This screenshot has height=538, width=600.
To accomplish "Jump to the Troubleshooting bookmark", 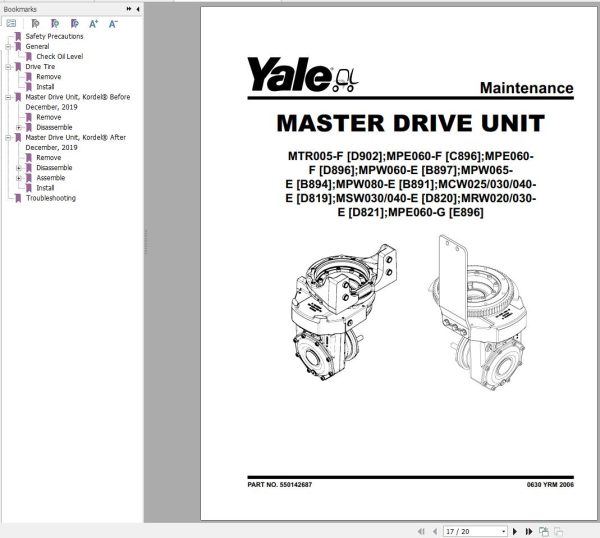I will [51, 198].
